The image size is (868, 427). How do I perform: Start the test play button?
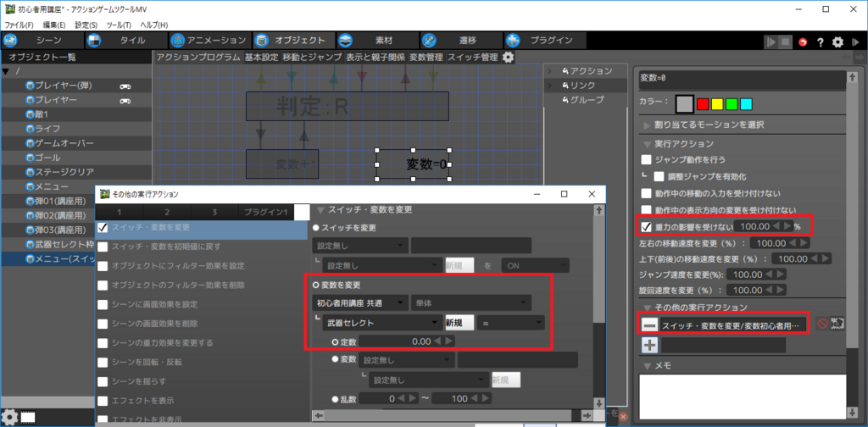tap(771, 42)
